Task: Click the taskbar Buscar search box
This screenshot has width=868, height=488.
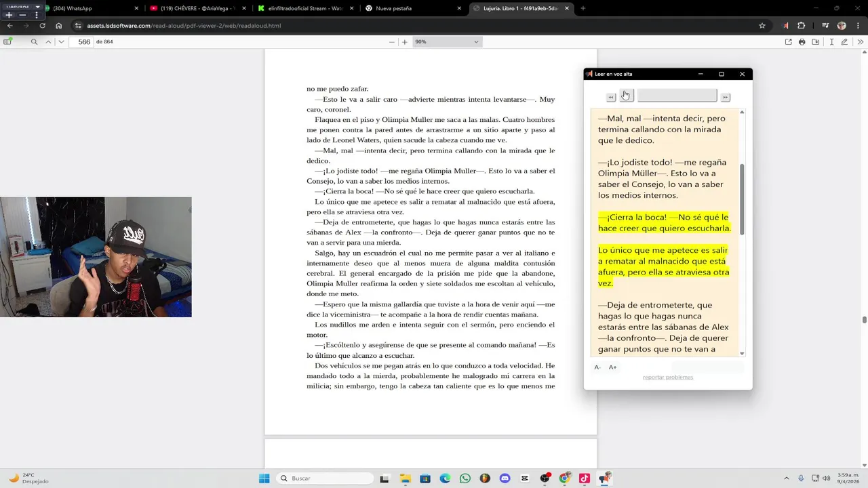Action: click(325, 479)
